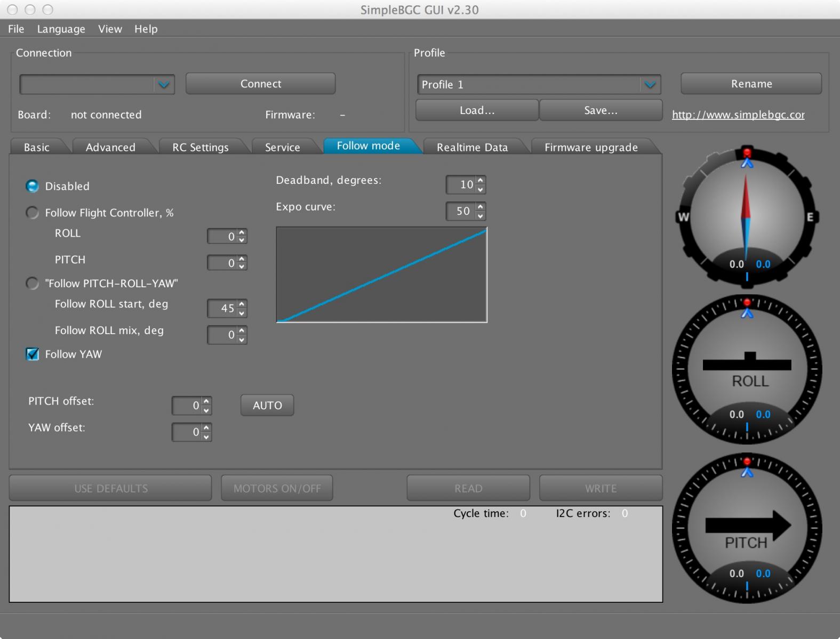Switch to the RC Settings tab
840x639 pixels.
pyautogui.click(x=201, y=147)
